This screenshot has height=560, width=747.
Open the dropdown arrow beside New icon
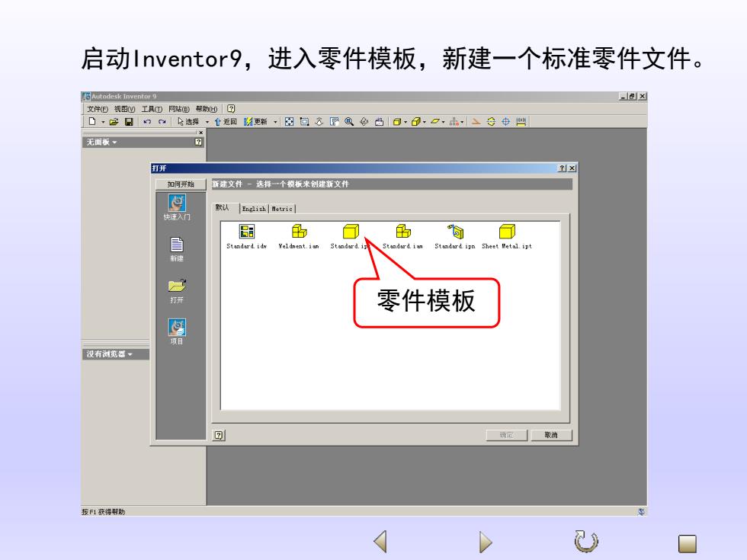tap(103, 122)
